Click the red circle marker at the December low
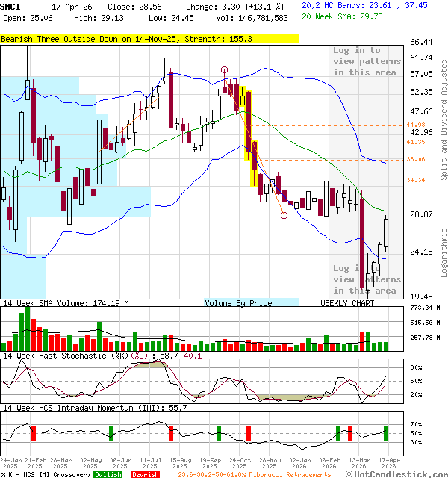The image size is (448, 478). click(284, 215)
